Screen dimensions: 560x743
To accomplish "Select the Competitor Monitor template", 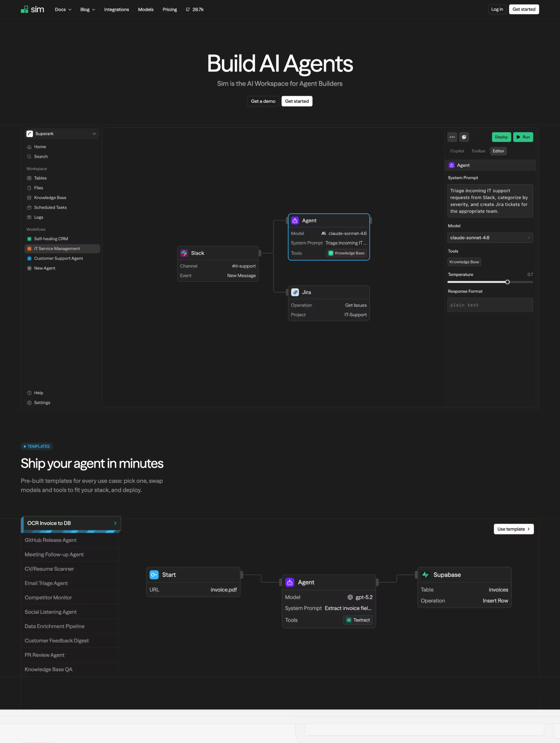I will (70, 597).
